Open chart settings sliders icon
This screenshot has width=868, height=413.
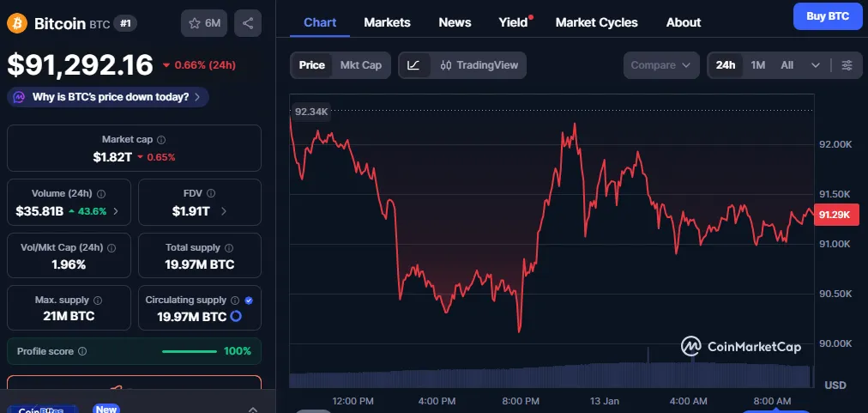[847, 65]
